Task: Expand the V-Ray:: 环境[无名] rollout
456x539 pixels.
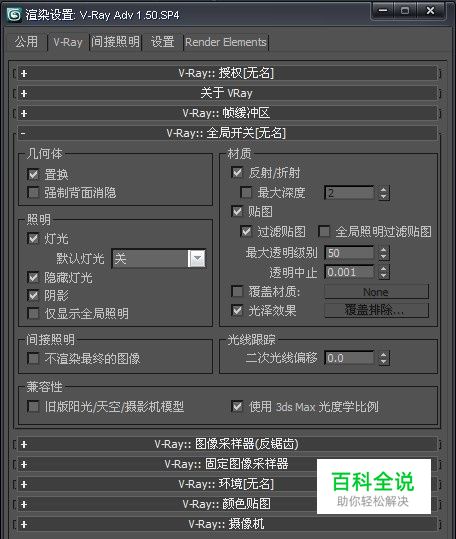Action: 226,484
